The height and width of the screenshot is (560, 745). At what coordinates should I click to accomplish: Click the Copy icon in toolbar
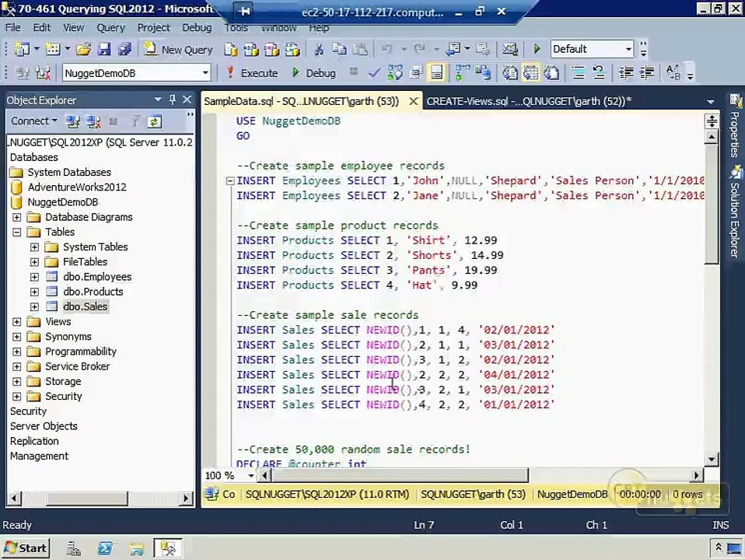point(339,50)
